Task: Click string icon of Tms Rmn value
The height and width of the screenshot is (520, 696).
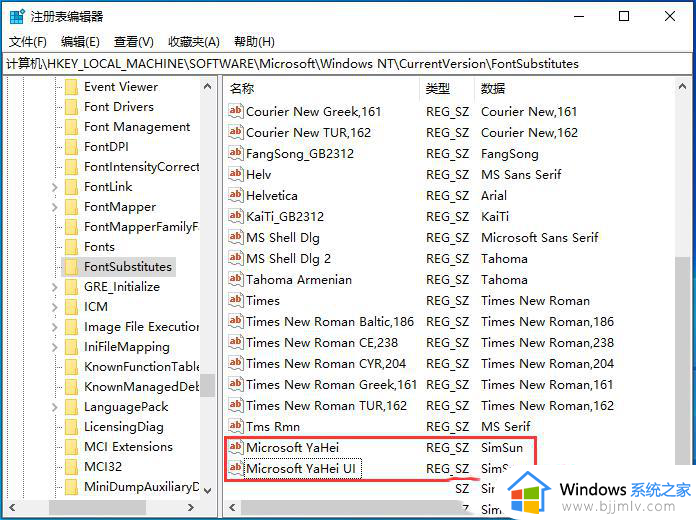Action: (x=236, y=426)
